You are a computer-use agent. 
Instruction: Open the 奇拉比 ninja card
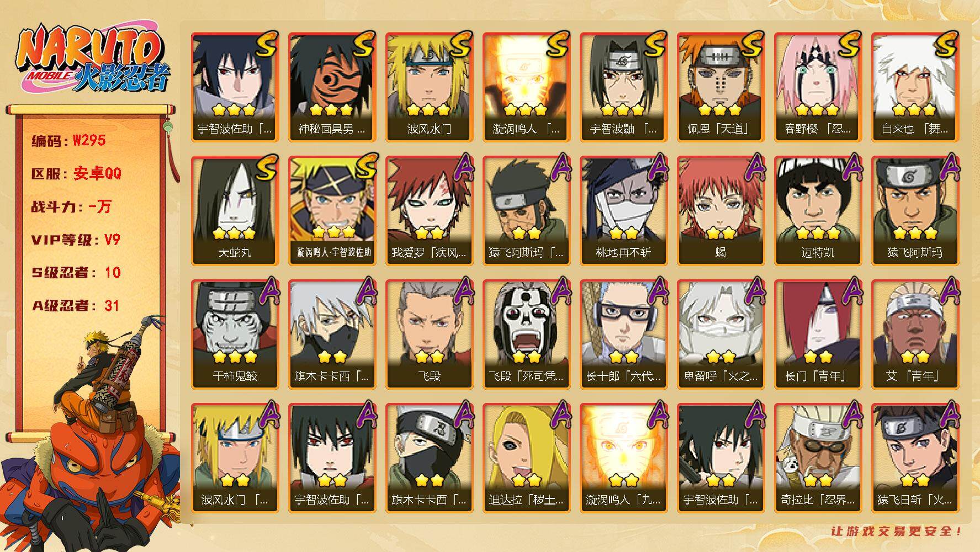coord(818,458)
